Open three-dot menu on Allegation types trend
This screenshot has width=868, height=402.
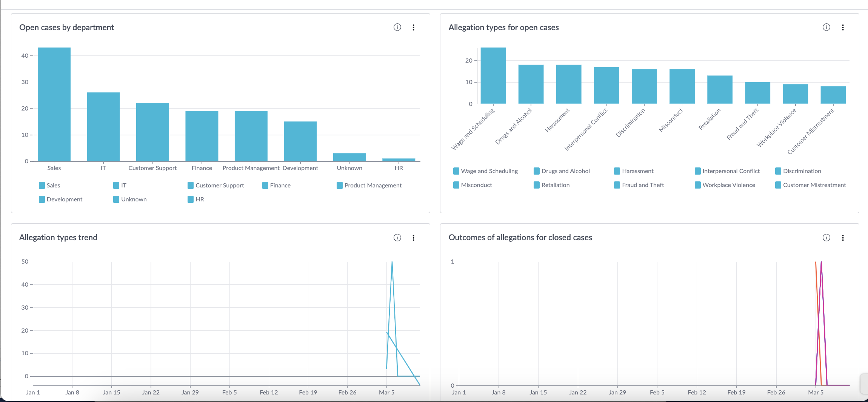(x=413, y=238)
